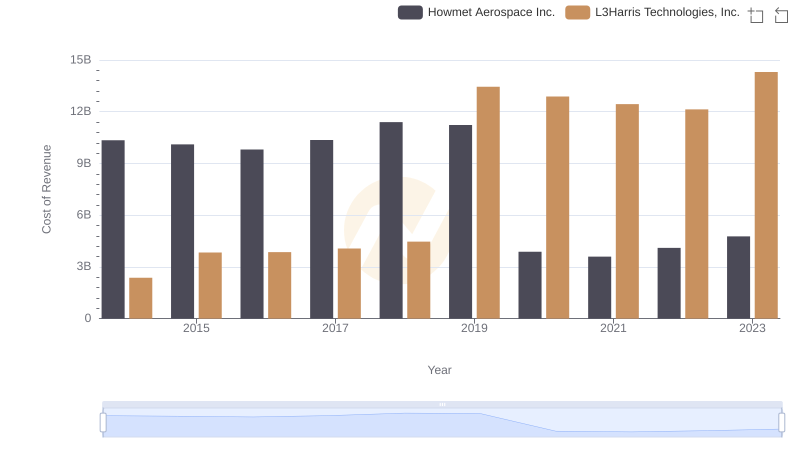Click the L3Harris Technologies, Inc. legend label
800x461 pixels.
click(x=667, y=12)
